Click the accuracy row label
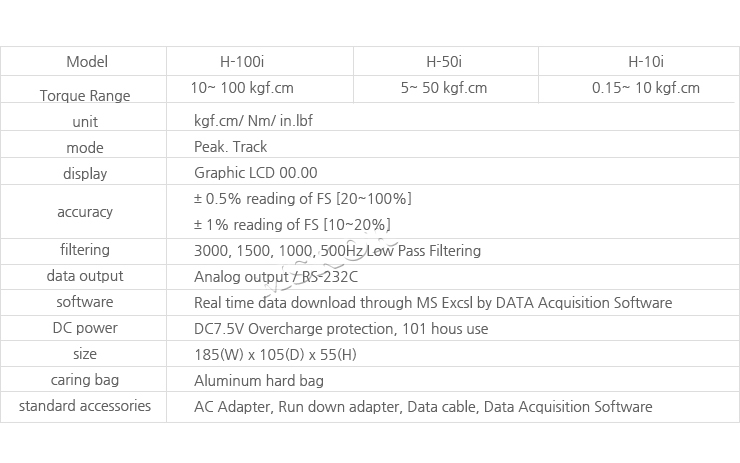 click(85, 212)
